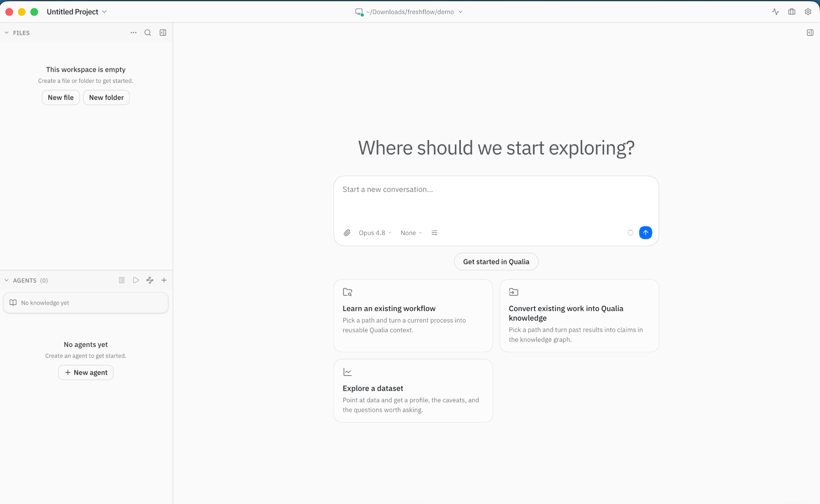The width and height of the screenshot is (820, 504).
Task: Click the folder import icon on convert card
Action: pos(514,292)
